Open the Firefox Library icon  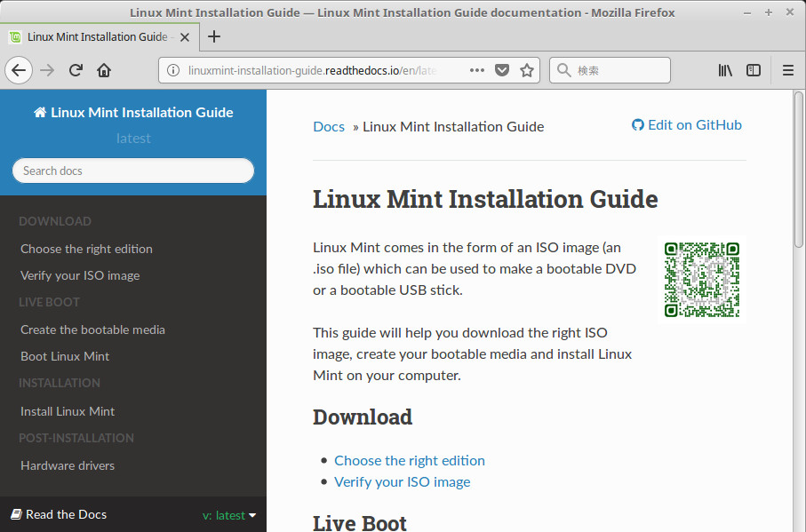pos(725,69)
